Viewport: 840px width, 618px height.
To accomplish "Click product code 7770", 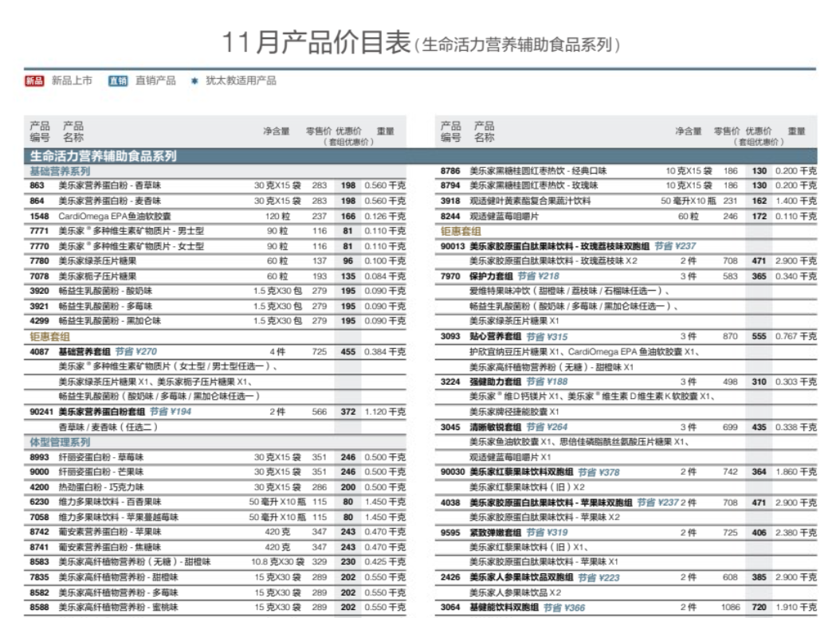I will point(39,246).
